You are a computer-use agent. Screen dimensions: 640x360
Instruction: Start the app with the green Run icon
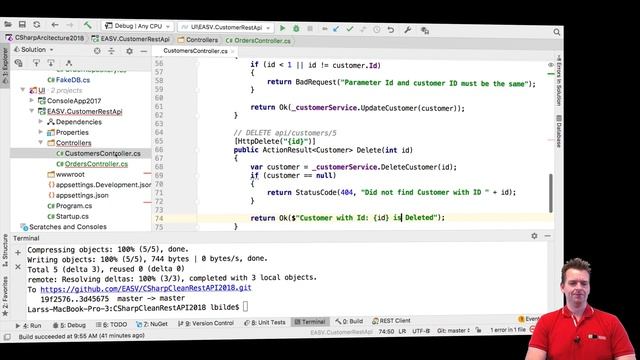tap(282, 28)
